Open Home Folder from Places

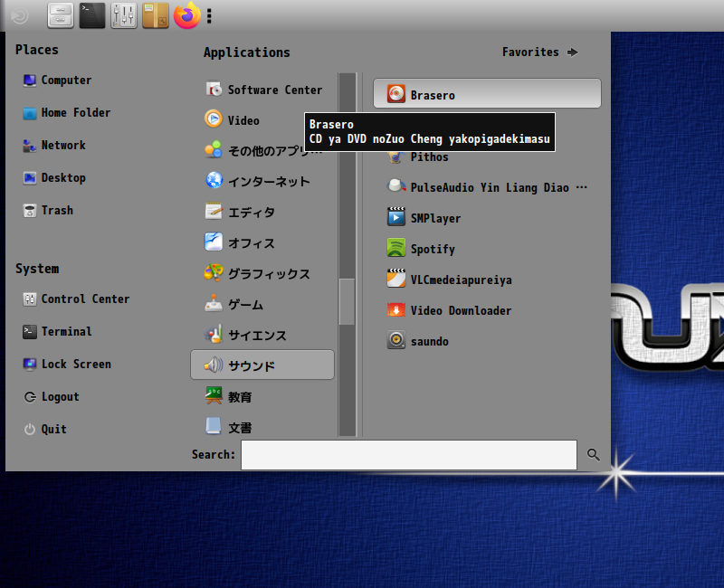click(x=67, y=113)
